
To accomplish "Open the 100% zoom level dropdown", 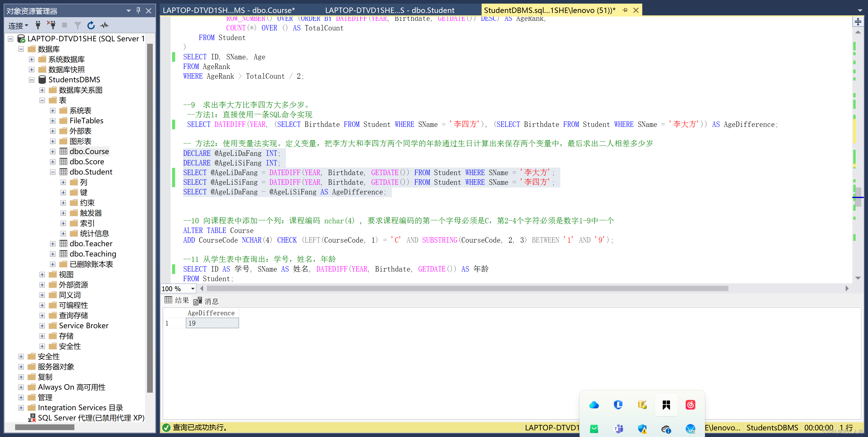I will [x=192, y=288].
